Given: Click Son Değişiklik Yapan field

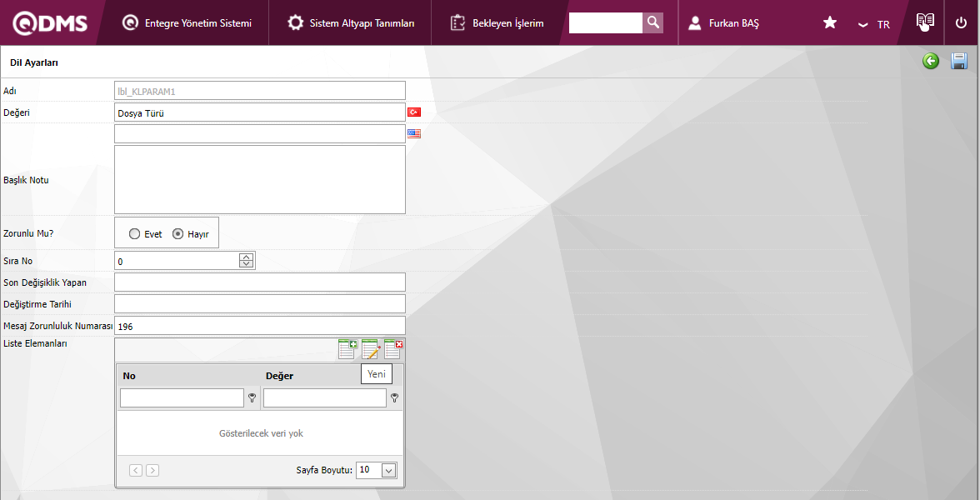Looking at the screenshot, I should click(260, 282).
